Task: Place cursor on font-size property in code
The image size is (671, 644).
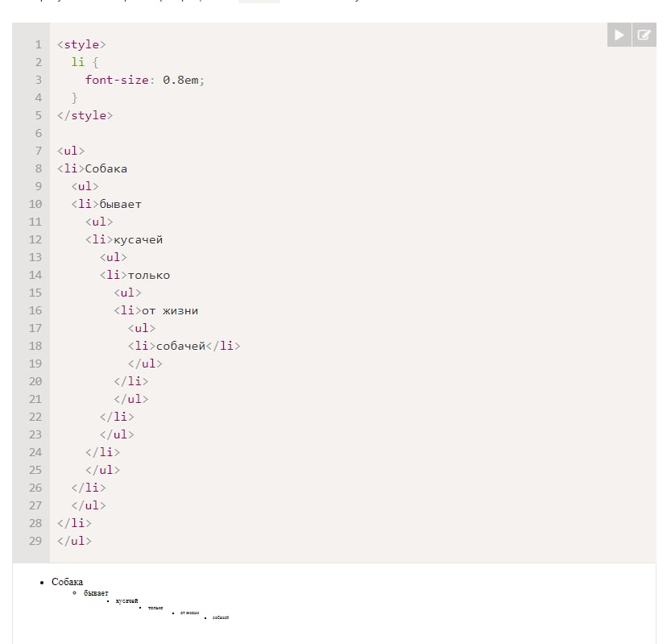Action: [117, 80]
